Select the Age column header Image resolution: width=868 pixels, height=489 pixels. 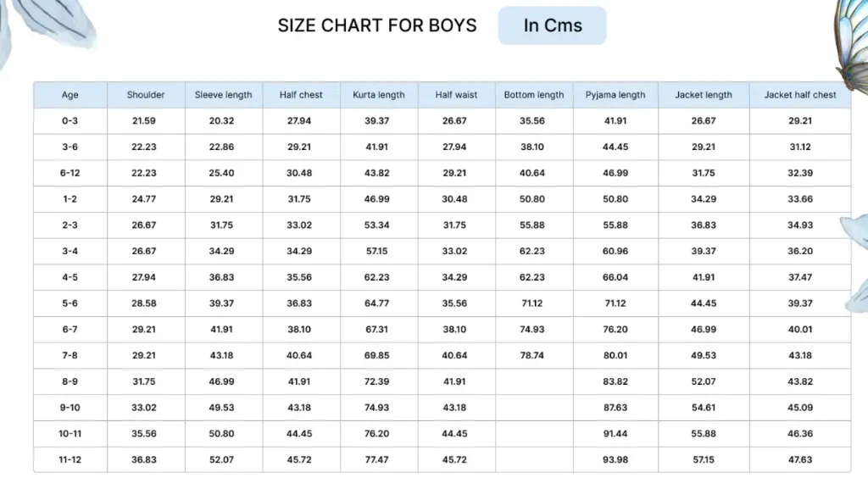(x=70, y=95)
